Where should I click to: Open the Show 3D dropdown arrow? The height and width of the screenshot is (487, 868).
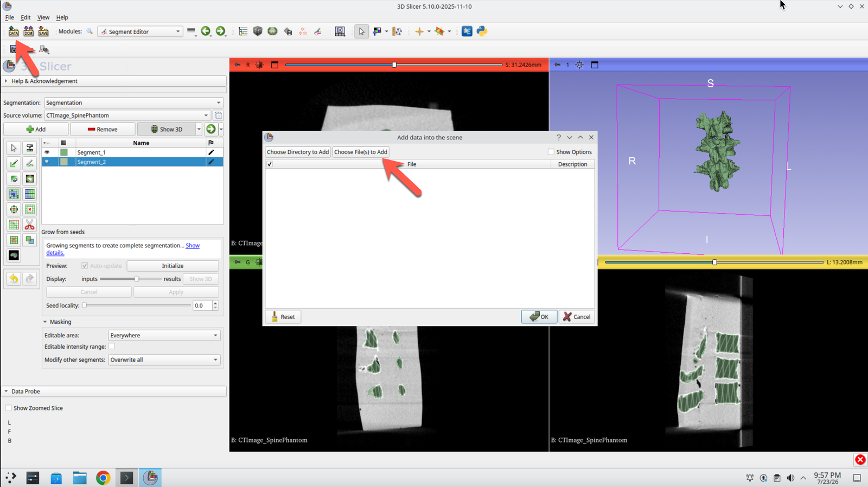tap(199, 129)
